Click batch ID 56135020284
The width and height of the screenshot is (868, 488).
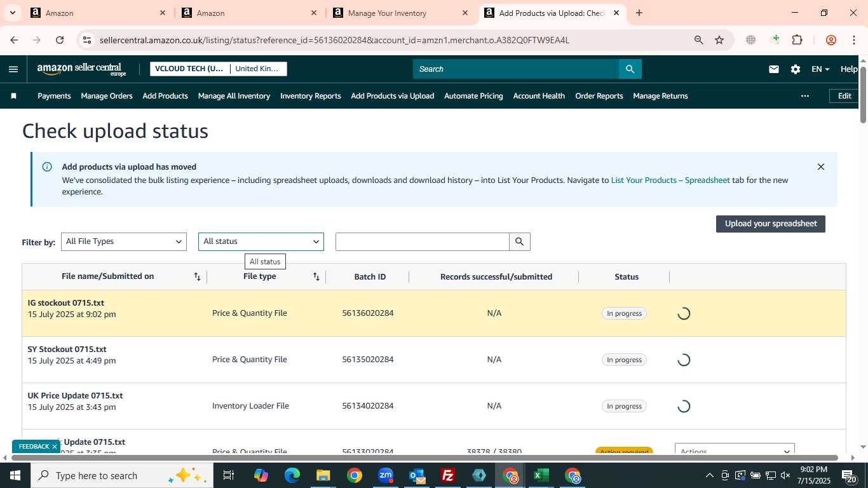368,360
